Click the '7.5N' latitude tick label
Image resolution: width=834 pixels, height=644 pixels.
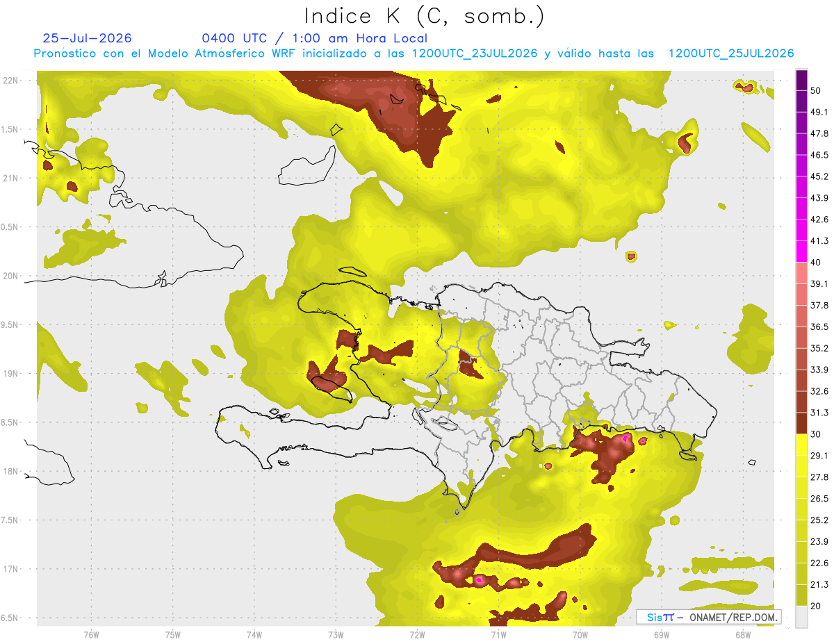(10, 520)
